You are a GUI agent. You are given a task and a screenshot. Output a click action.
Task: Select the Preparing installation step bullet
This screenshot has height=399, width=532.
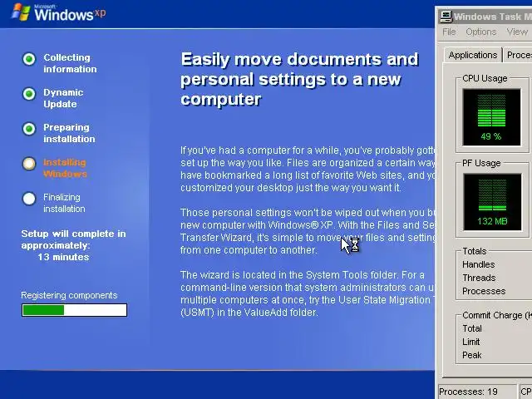click(29, 129)
